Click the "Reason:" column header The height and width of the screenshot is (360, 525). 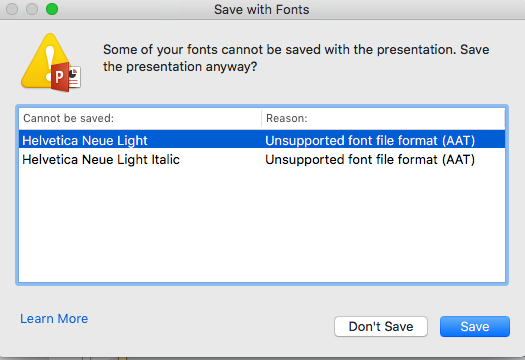pyautogui.click(x=287, y=118)
